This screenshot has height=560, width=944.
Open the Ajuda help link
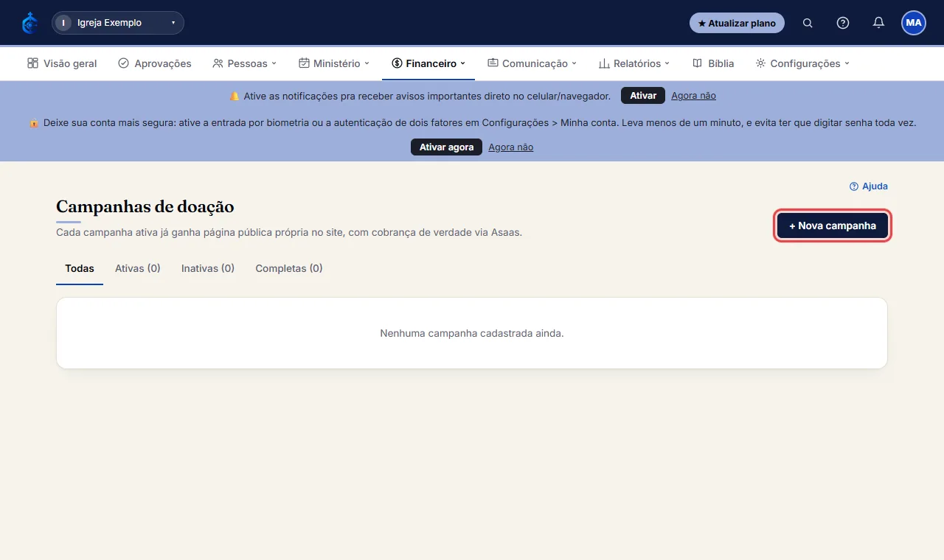(x=869, y=186)
